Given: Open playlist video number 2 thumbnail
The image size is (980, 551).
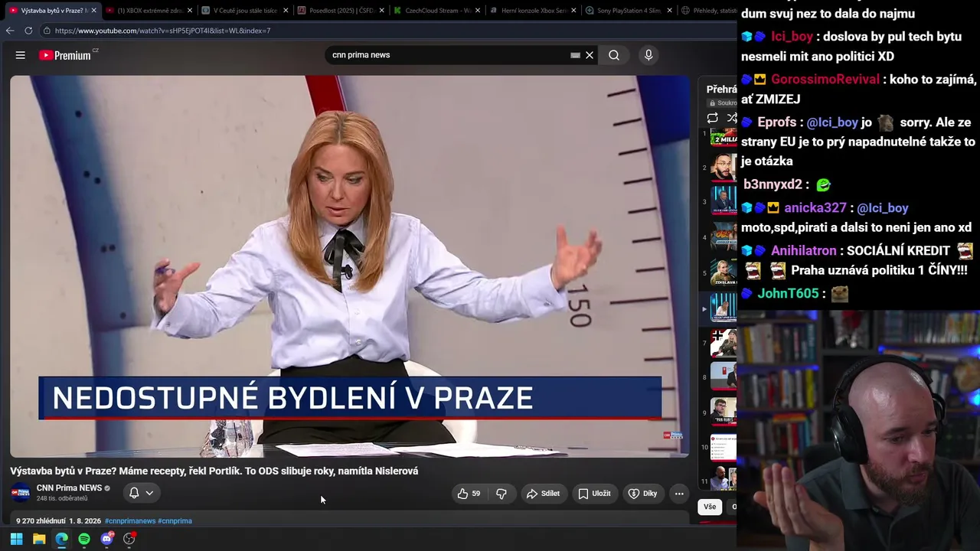Looking at the screenshot, I should pos(724,167).
